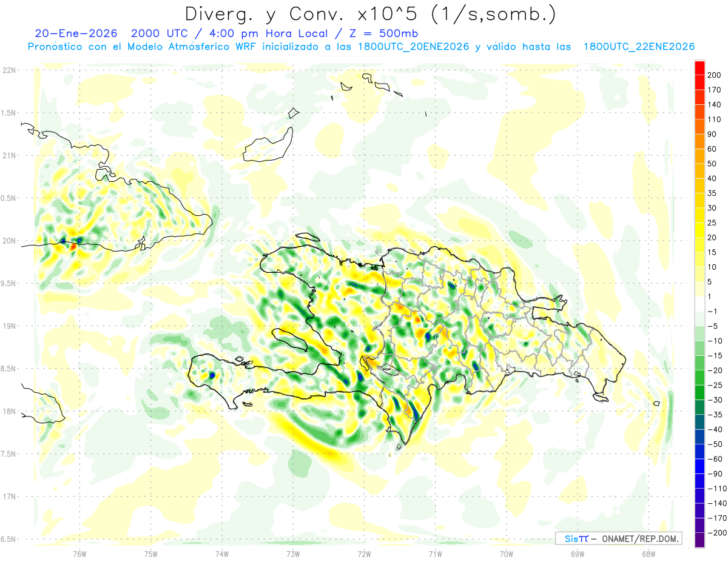Click the bottom dark purple swatch below -200

[x=699, y=540]
